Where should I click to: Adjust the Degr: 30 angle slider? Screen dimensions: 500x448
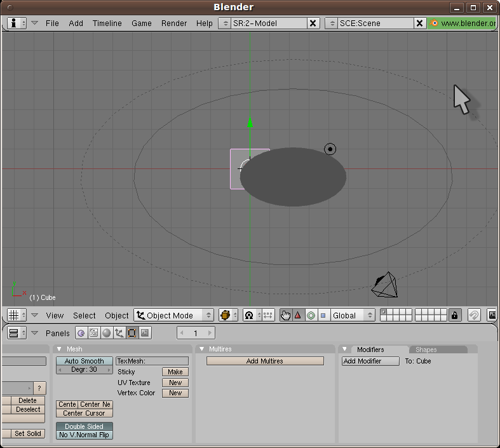point(84,370)
